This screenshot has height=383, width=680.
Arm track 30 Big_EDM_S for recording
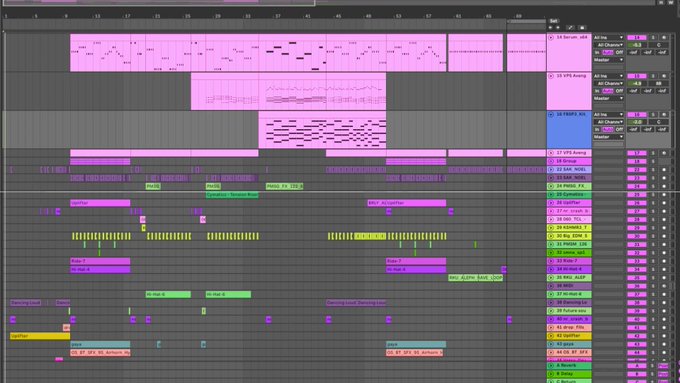(x=664, y=236)
